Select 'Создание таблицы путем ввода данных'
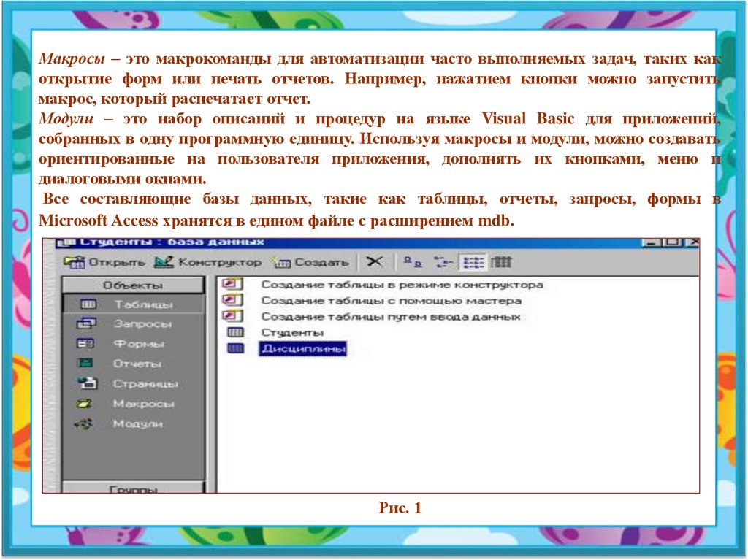748x560 pixels. point(391,317)
